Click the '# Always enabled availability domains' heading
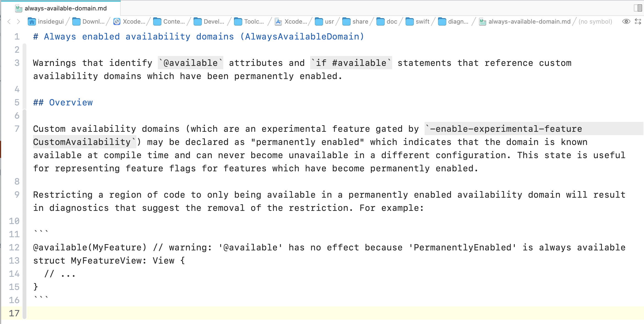This screenshot has width=644, height=324. 199,37
